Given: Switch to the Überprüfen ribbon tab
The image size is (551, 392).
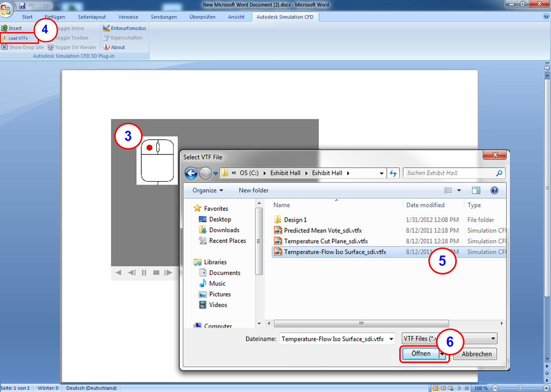Looking at the screenshot, I should coord(202,17).
